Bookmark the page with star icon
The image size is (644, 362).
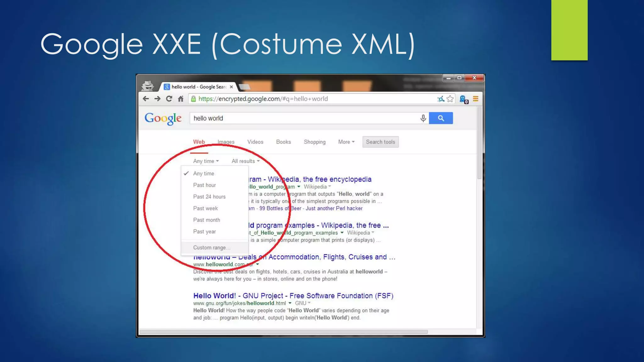pos(450,99)
